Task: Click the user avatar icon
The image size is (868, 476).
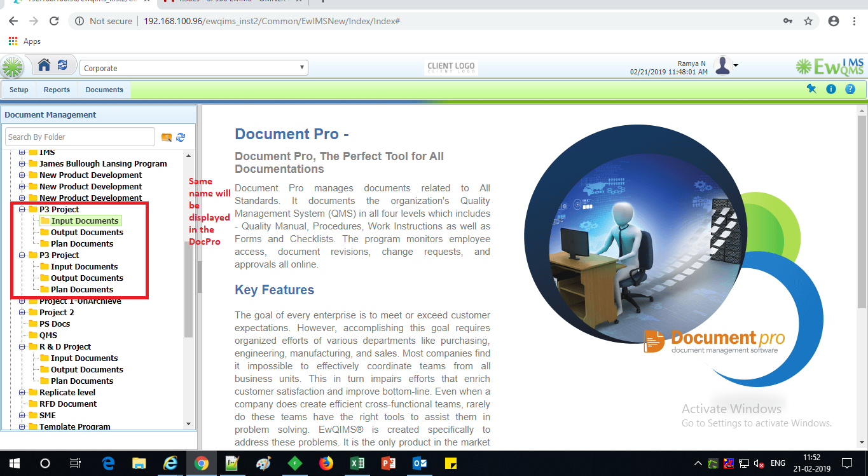Action: pos(722,65)
